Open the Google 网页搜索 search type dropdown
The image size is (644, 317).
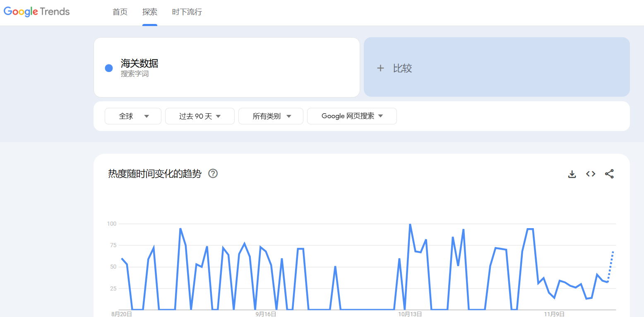tap(352, 116)
